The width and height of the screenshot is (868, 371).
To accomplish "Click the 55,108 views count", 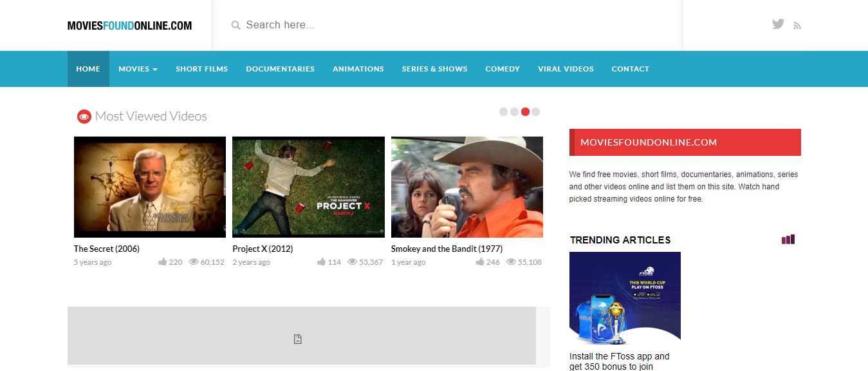I will [x=530, y=262].
